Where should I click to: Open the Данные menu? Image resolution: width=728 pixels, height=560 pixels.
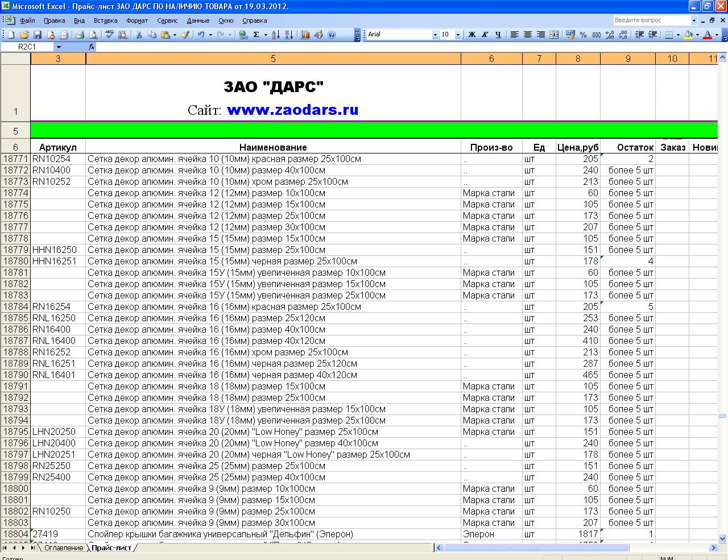click(198, 20)
